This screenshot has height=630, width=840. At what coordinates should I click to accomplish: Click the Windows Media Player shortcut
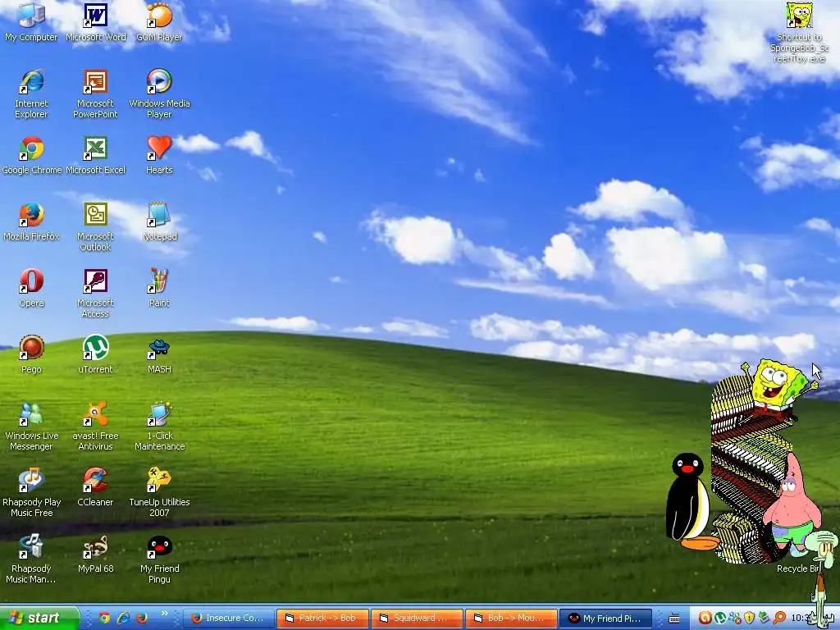coord(159,94)
